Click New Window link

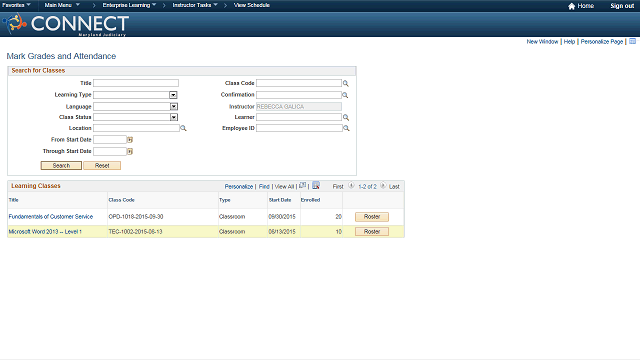point(542,42)
